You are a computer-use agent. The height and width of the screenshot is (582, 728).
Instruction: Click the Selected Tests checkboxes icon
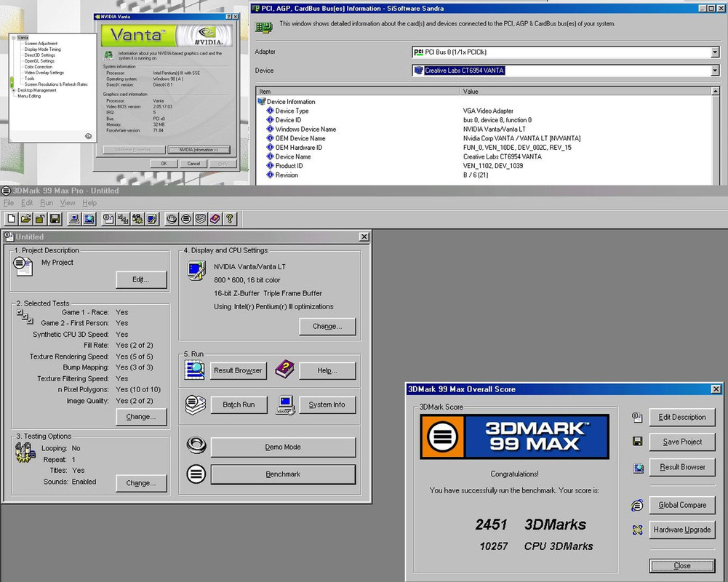pos(25,316)
